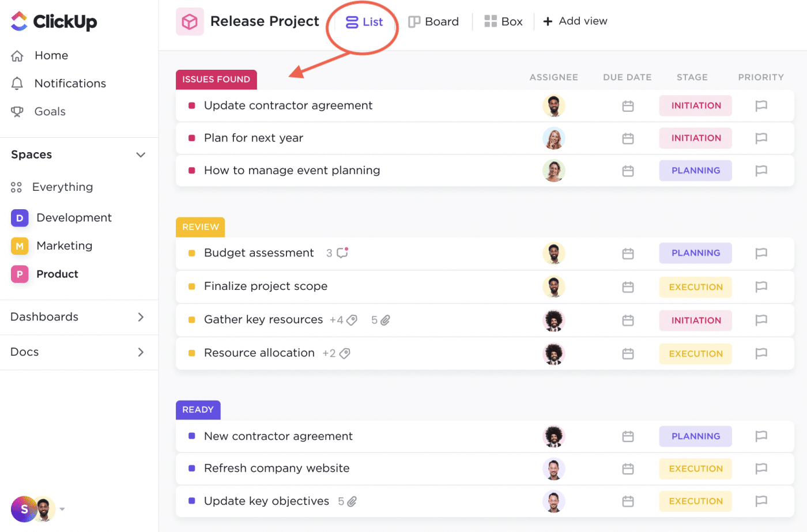Switch to the Board view tab
The width and height of the screenshot is (807, 532).
click(x=433, y=22)
